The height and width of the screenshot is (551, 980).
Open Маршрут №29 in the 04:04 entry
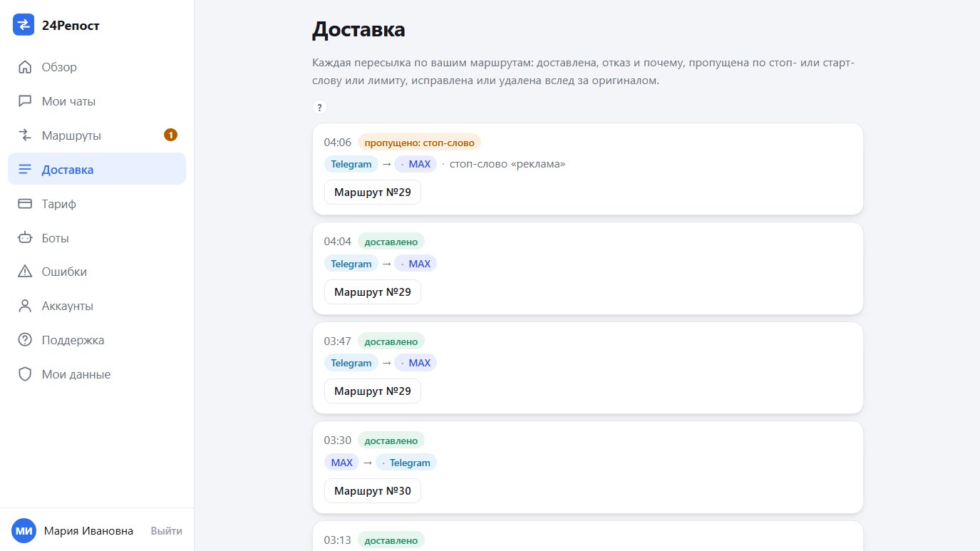[373, 292]
